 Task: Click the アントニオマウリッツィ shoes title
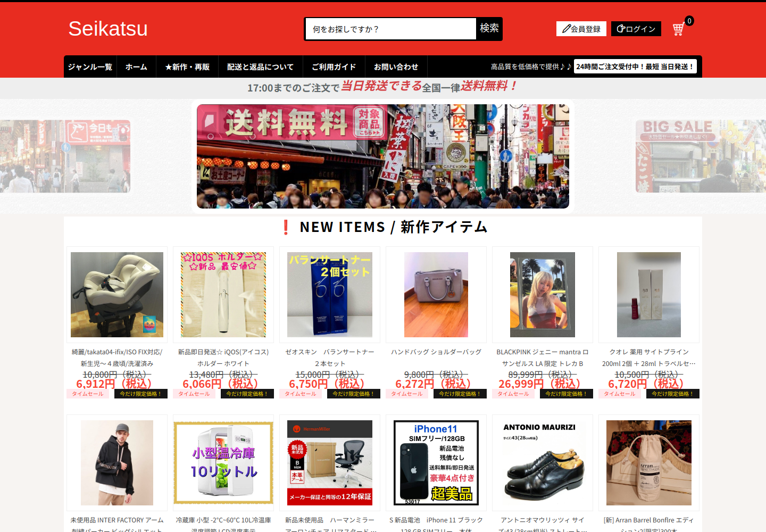[x=543, y=524]
